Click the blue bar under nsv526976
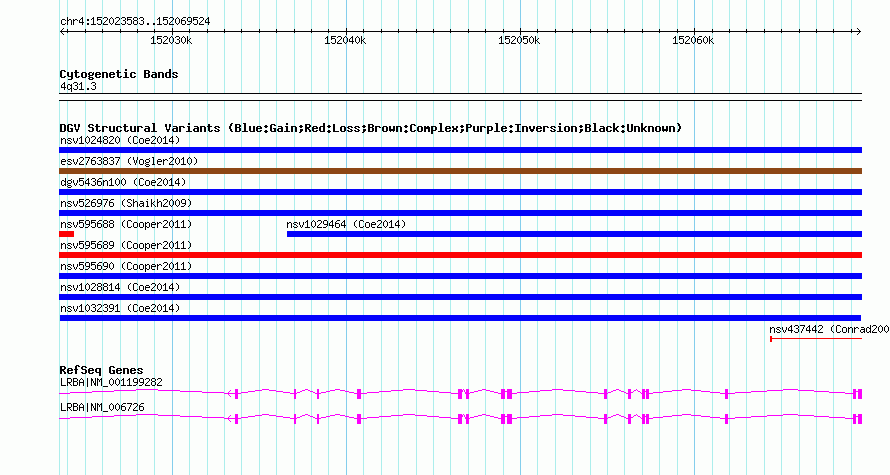890x475 pixels. pyautogui.click(x=460, y=213)
